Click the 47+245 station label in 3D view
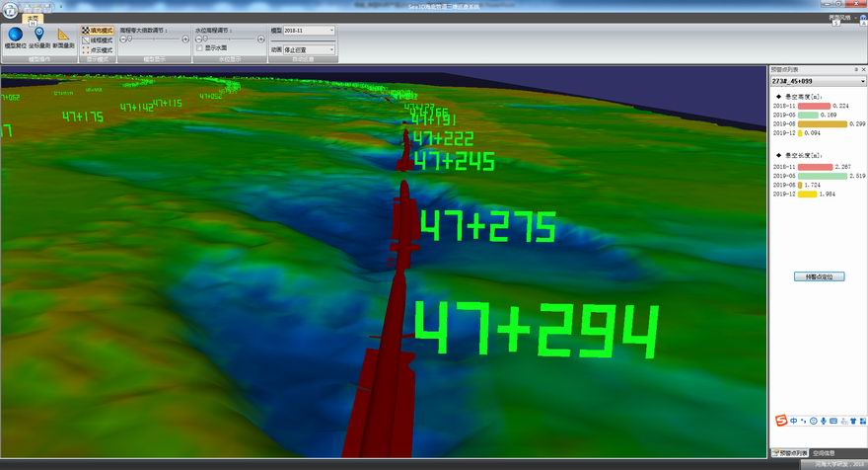 pos(454,161)
